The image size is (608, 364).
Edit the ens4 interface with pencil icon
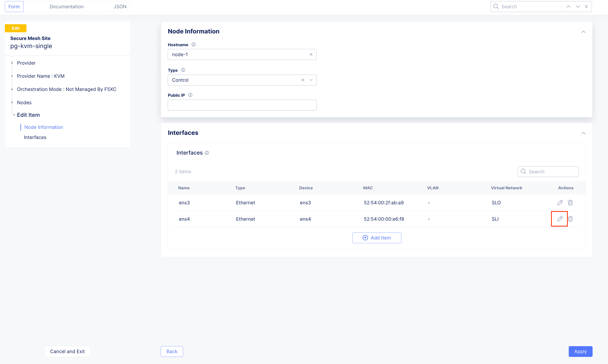(x=560, y=219)
